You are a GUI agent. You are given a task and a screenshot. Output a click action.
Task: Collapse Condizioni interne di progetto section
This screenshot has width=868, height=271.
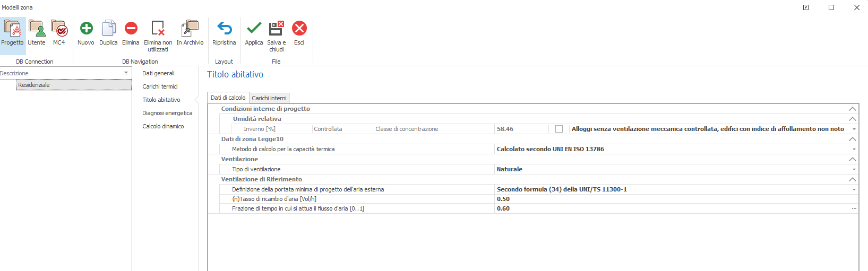(x=852, y=109)
